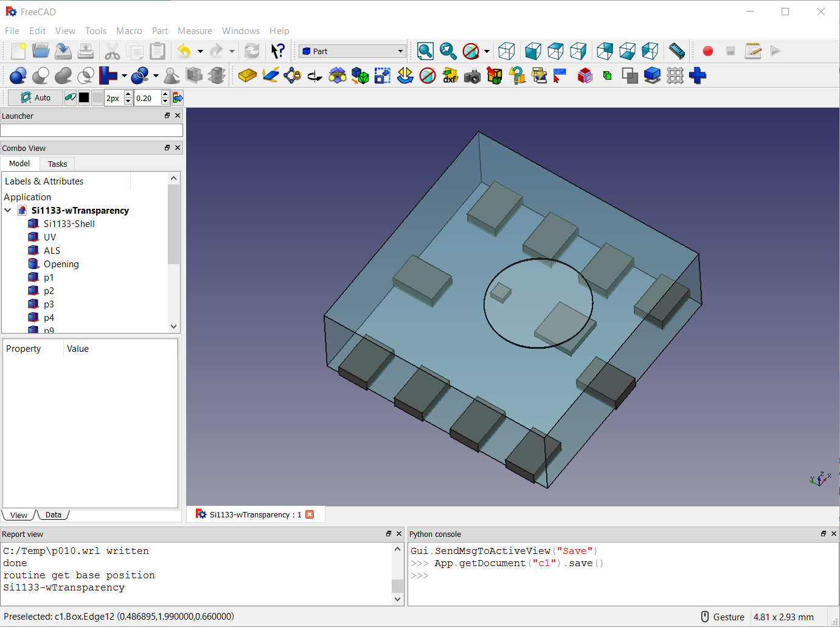Open the undo history dropdown arrow
Image resolution: width=840 pixels, height=627 pixels.
(200, 51)
